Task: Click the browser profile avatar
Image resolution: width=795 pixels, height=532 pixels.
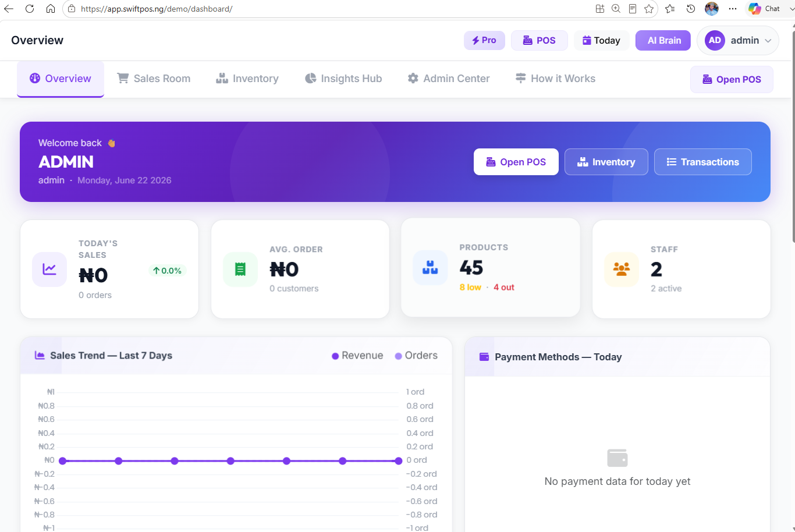Action: [712, 9]
